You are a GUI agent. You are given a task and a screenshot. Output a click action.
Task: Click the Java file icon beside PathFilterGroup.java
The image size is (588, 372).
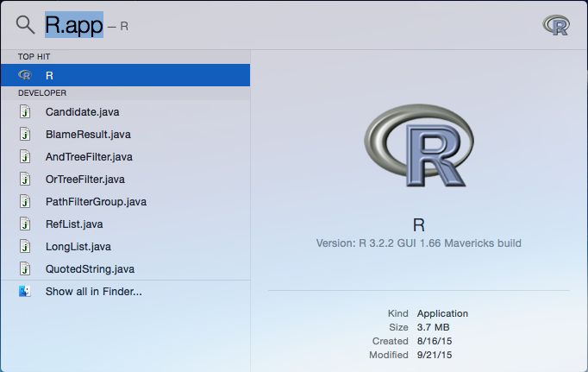click(25, 202)
